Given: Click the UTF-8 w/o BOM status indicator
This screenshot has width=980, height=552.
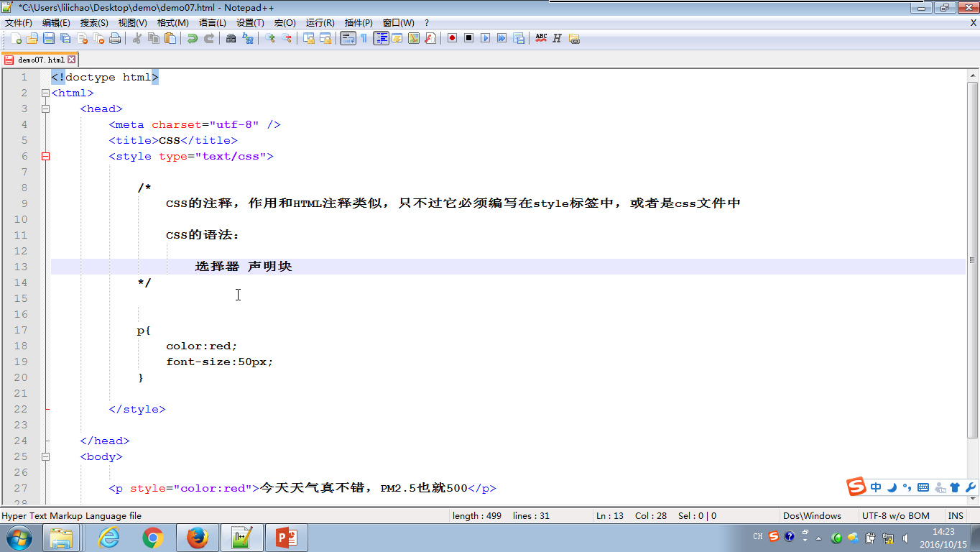Looking at the screenshot, I should [895, 515].
